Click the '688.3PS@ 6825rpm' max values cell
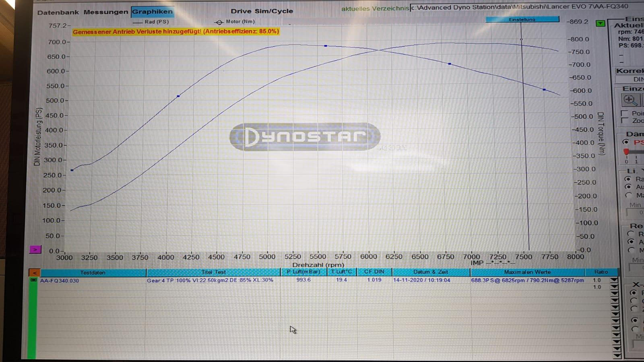Viewport: 644px width, 362px height. point(527,280)
